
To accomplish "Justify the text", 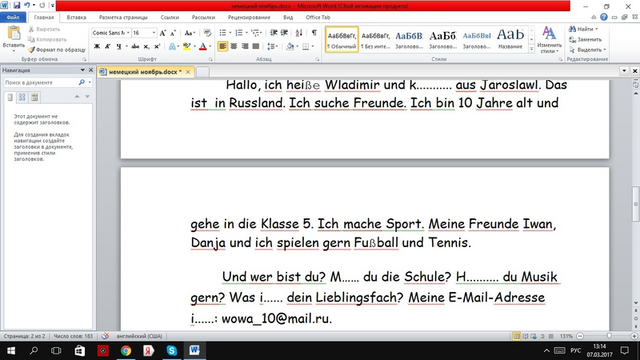I will point(256,47).
